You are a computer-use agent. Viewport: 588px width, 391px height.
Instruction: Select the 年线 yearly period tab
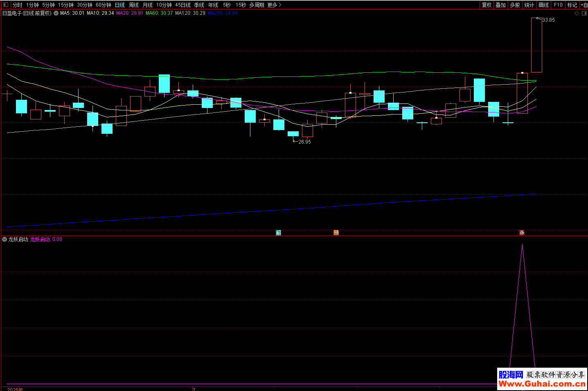[x=213, y=5]
